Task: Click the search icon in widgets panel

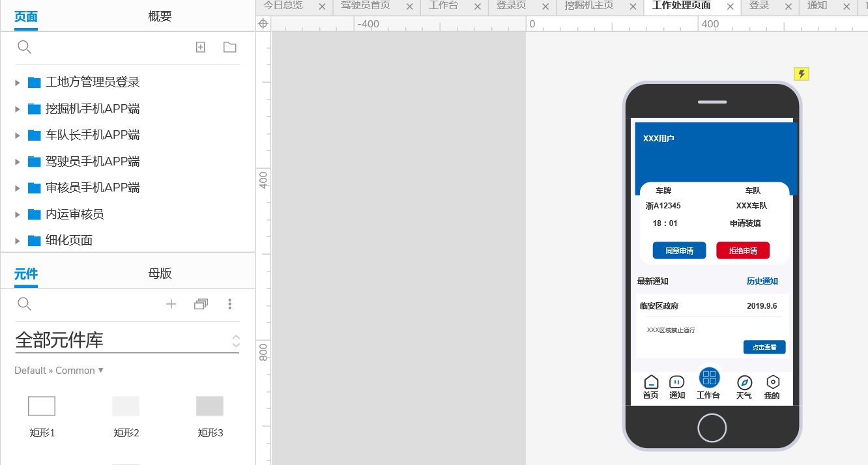Action: tap(24, 304)
